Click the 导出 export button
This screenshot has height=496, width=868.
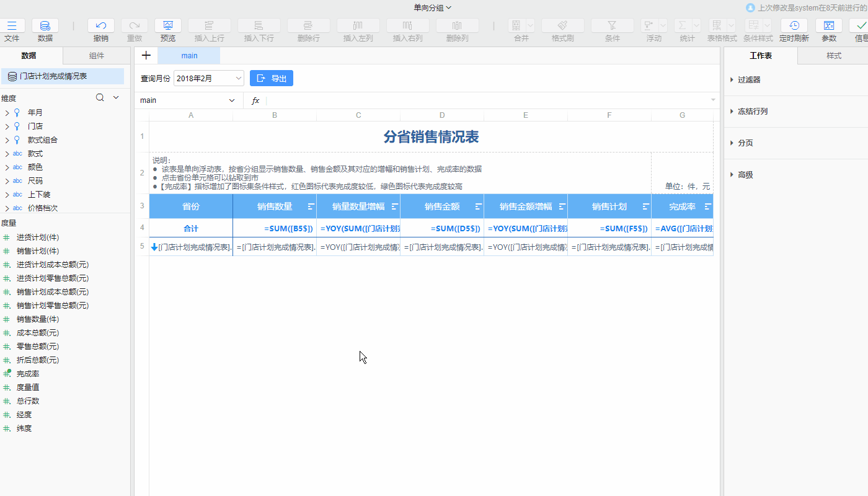271,78
